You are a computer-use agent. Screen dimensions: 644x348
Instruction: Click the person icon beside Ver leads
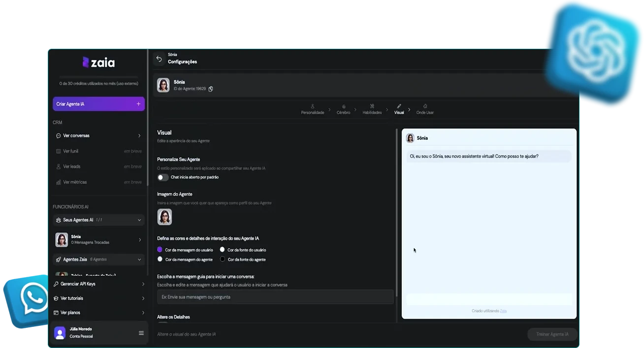tap(58, 166)
